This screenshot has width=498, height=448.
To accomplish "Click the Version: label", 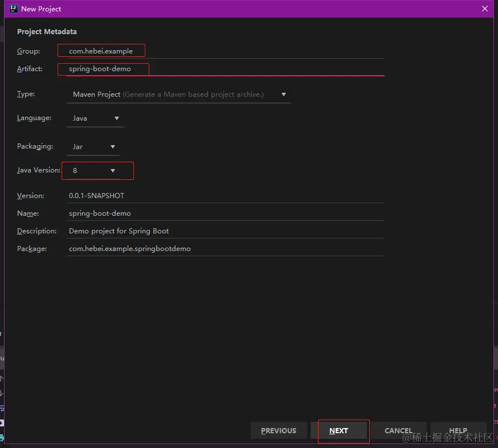I will [x=31, y=196].
